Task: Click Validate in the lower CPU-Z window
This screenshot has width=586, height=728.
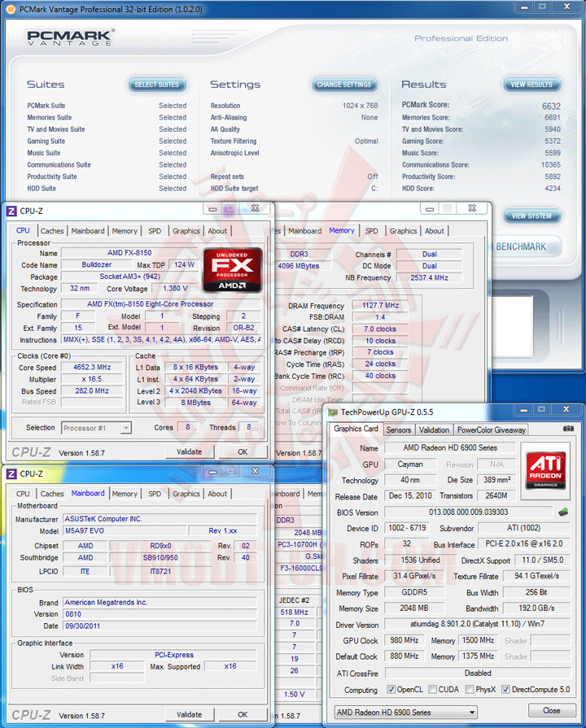Action: [190, 714]
